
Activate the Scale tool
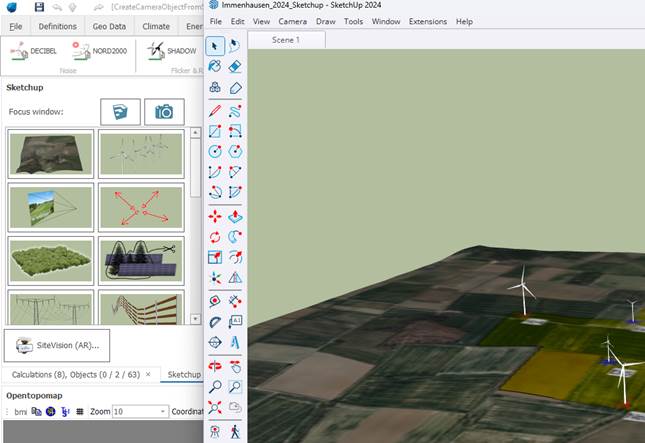(x=215, y=257)
